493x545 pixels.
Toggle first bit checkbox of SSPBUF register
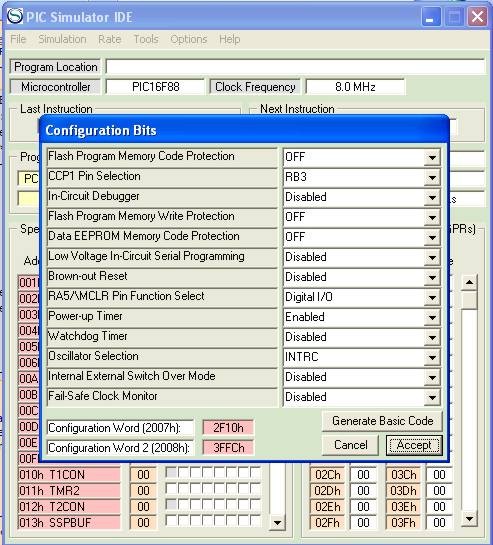(x=171, y=521)
